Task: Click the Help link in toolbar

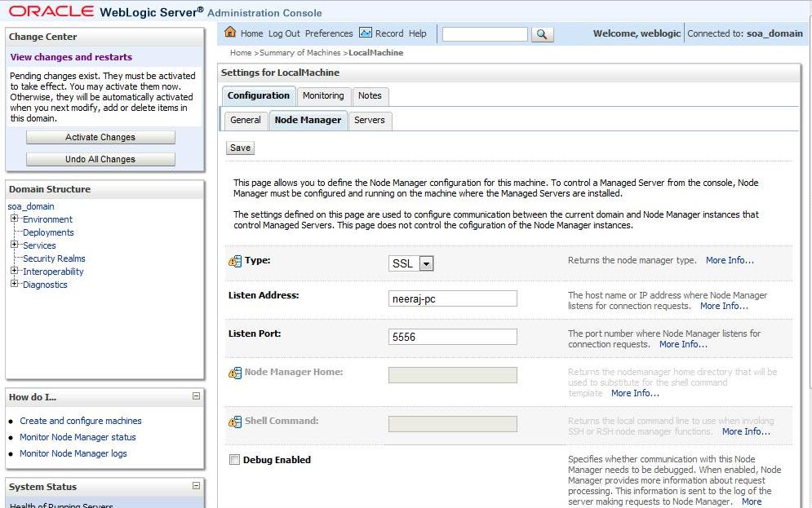Action: (x=417, y=33)
